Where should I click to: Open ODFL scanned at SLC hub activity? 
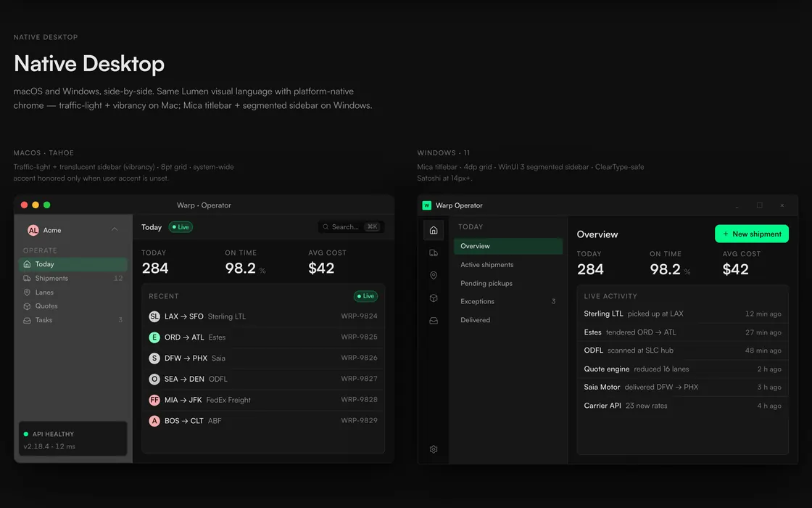click(x=682, y=351)
